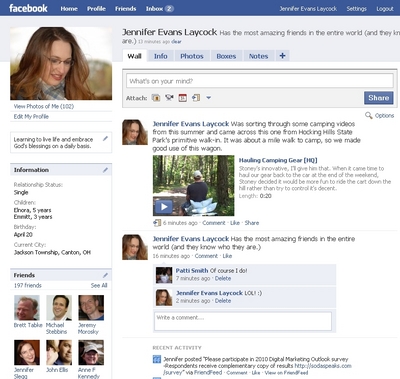Open Settings in the top bar
Screen dimensions: 400x379
356,9
